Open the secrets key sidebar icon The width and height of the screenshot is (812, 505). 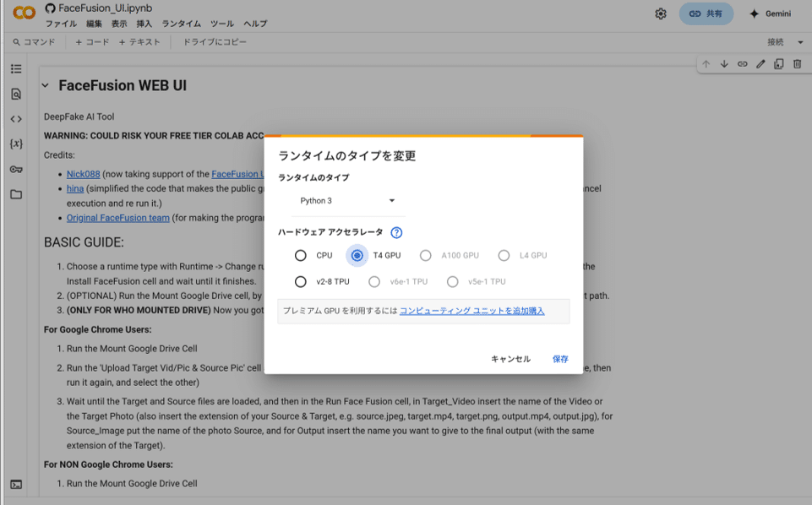(x=16, y=169)
